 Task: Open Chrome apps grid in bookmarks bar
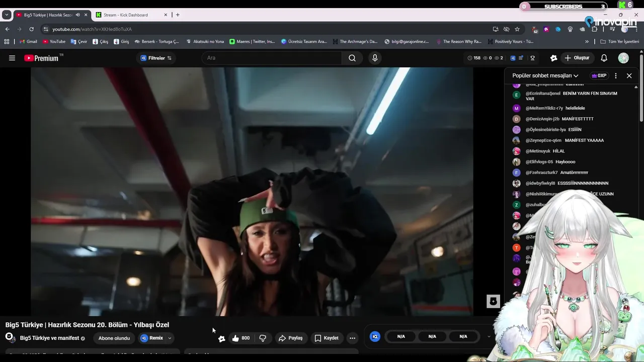pyautogui.click(x=7, y=42)
